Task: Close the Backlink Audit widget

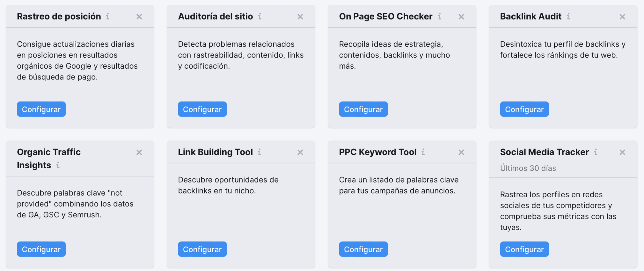Action: click(622, 17)
